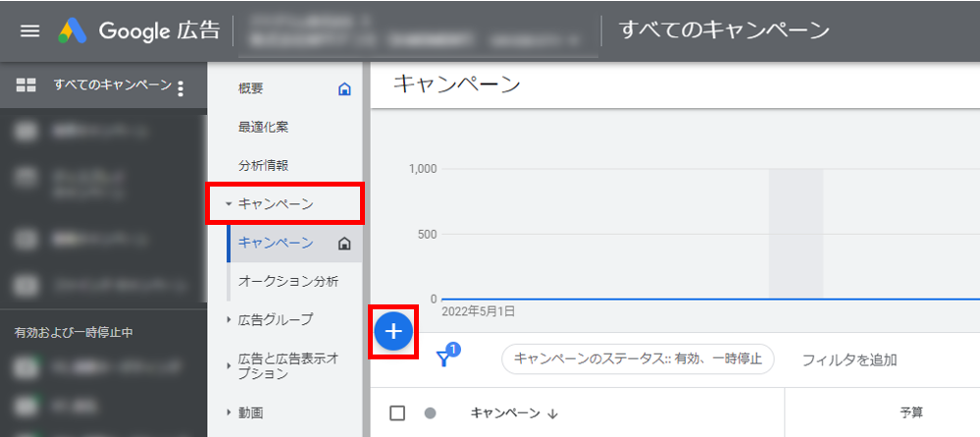This screenshot has width=980, height=437.
Task: Tick the select-all checkbox in table header
Action: 397,413
